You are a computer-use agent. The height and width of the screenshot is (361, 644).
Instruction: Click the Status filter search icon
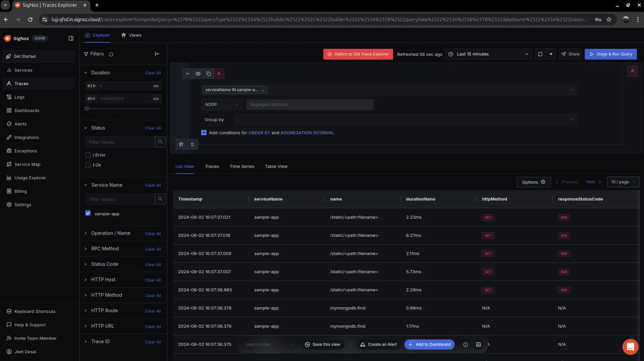tap(160, 142)
